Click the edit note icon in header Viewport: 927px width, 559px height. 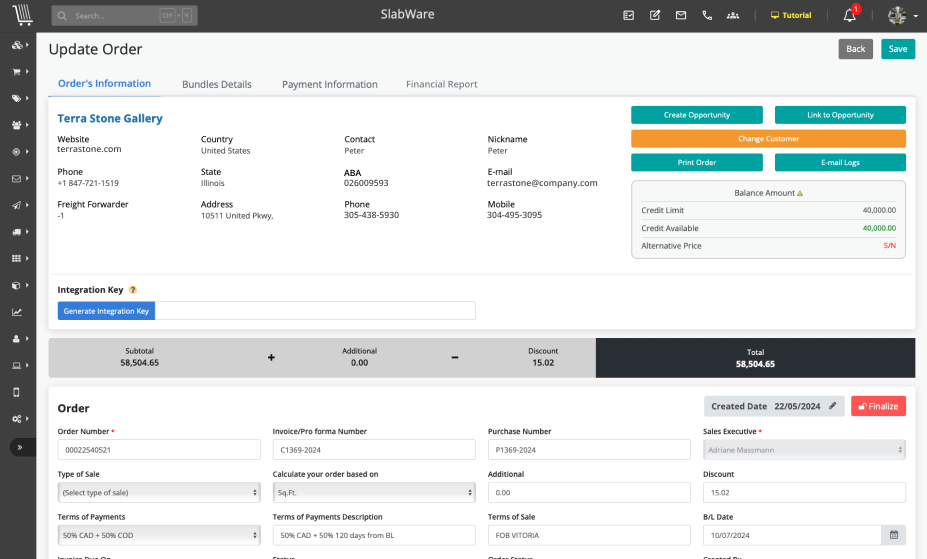[655, 16]
